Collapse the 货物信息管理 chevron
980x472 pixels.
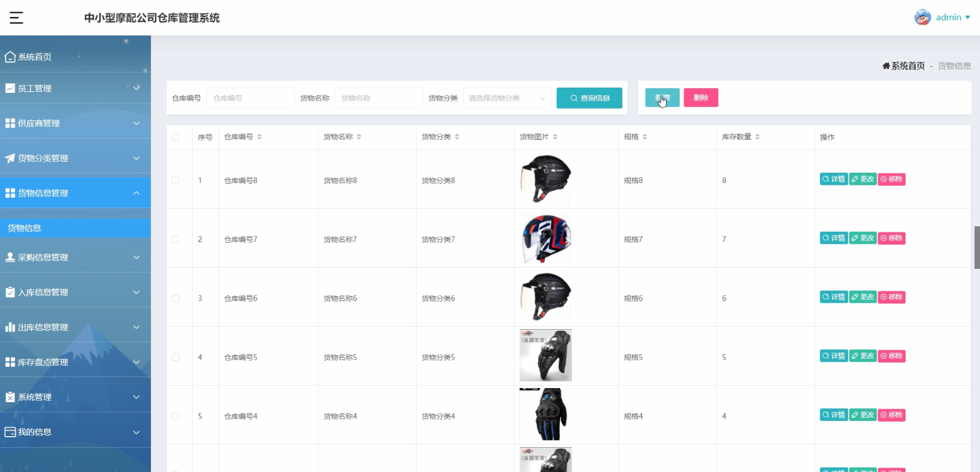pyautogui.click(x=136, y=193)
